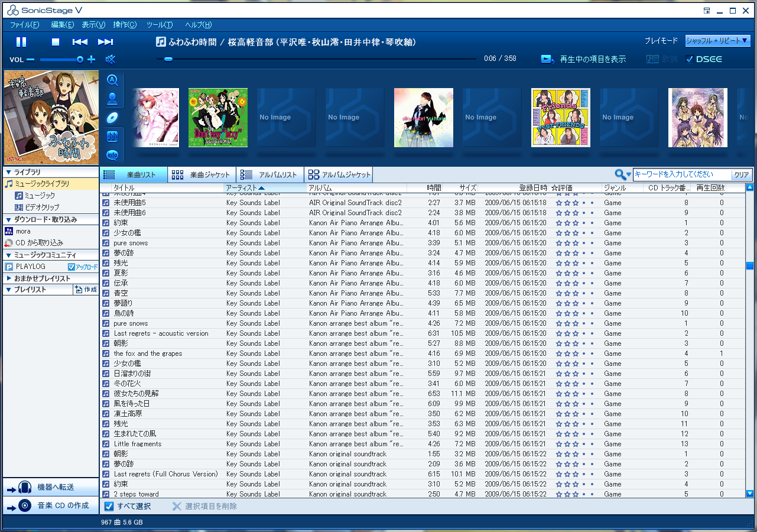The width and height of the screenshot is (757, 532).
Task: Open the info icon
Action: coord(112,155)
